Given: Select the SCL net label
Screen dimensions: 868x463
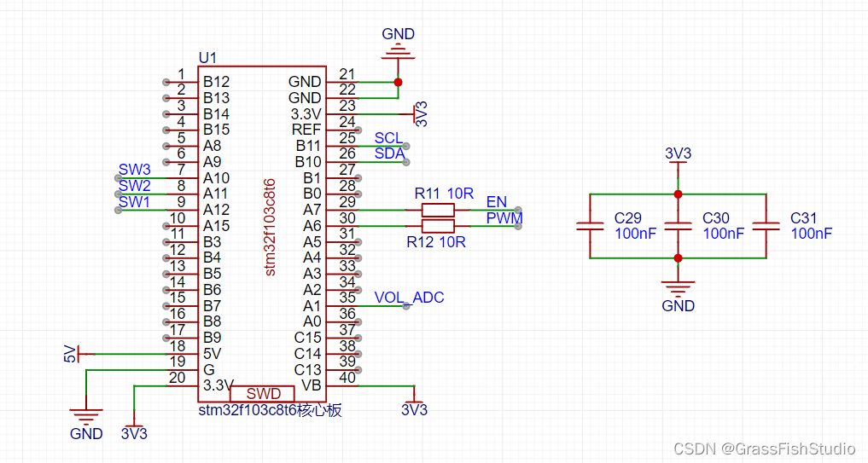Looking at the screenshot, I should coord(388,138).
